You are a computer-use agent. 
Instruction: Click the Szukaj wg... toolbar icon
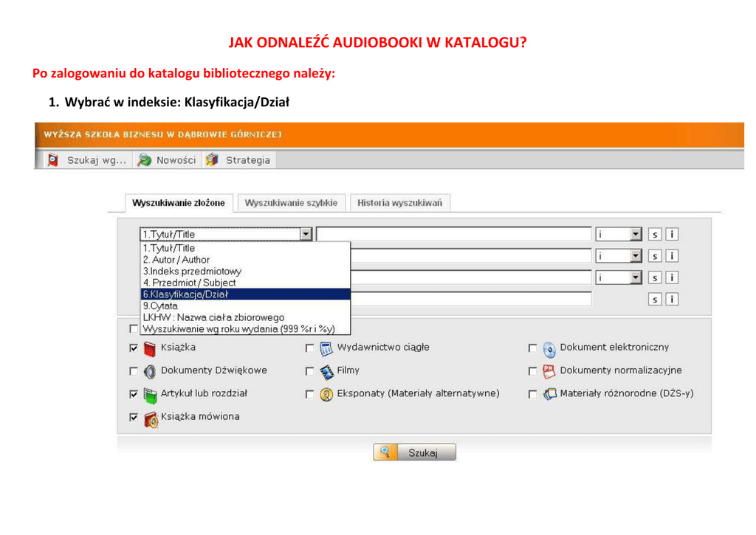(x=52, y=160)
